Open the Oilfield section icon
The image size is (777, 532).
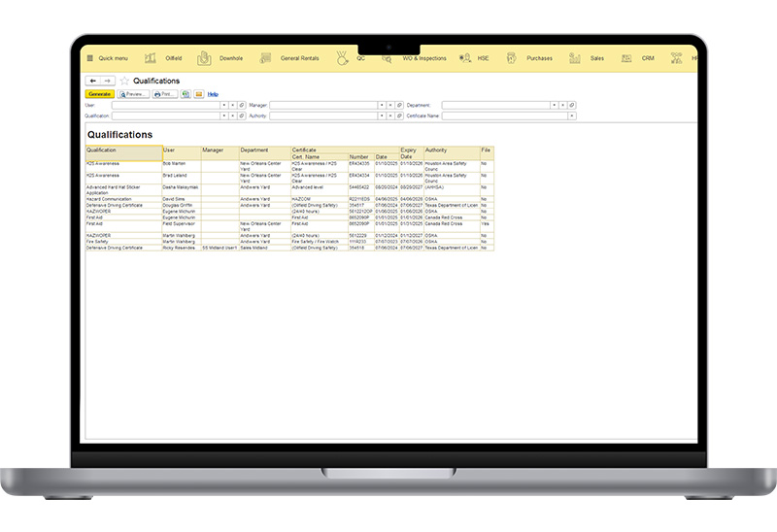click(151, 58)
